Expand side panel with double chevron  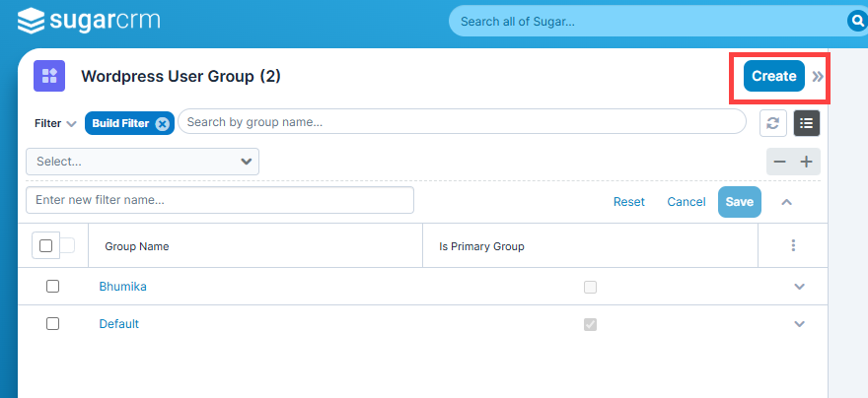click(x=818, y=76)
